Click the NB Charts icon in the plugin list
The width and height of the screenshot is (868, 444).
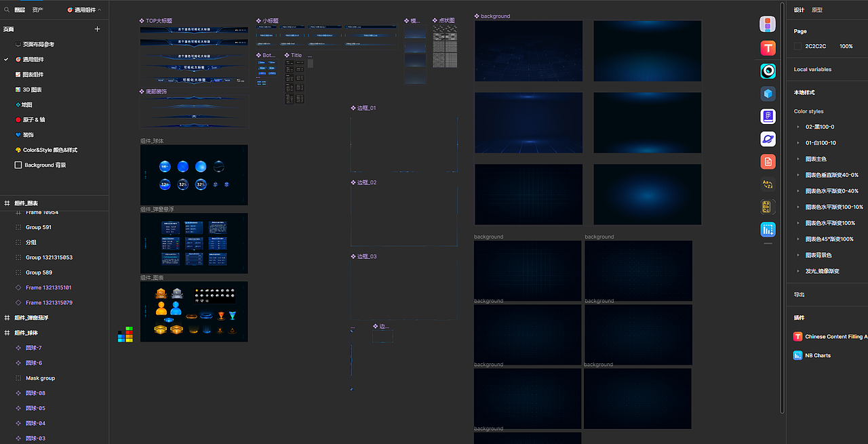coord(797,355)
